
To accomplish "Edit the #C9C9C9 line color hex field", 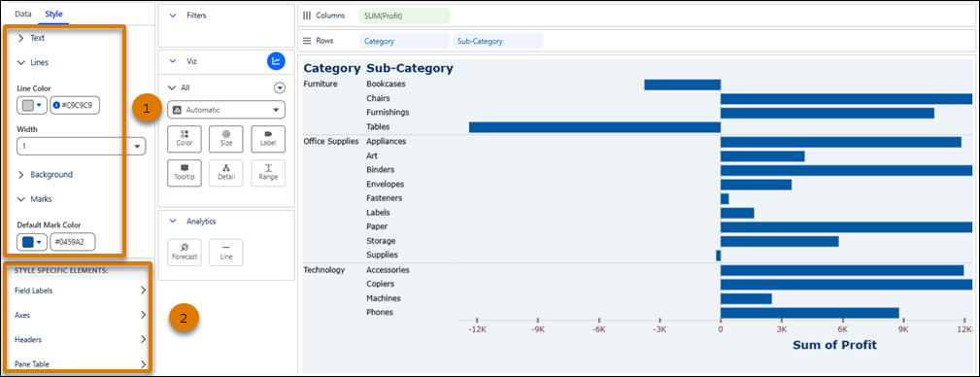I will [x=75, y=106].
